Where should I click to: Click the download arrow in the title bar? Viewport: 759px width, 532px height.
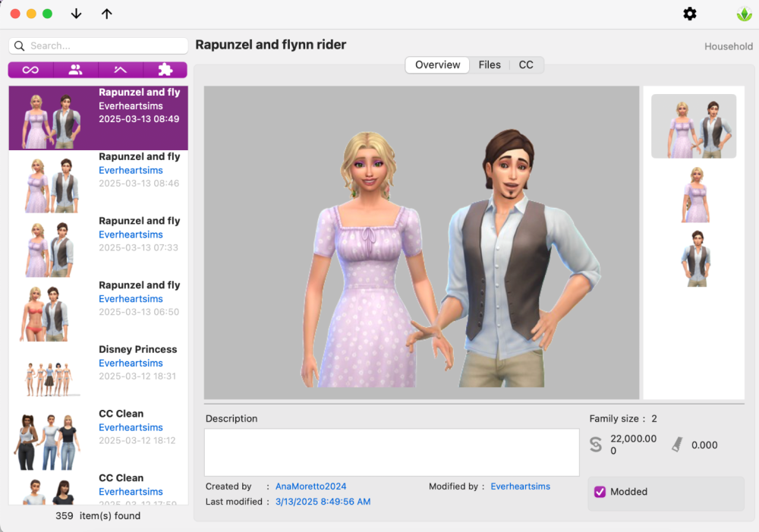coord(76,14)
